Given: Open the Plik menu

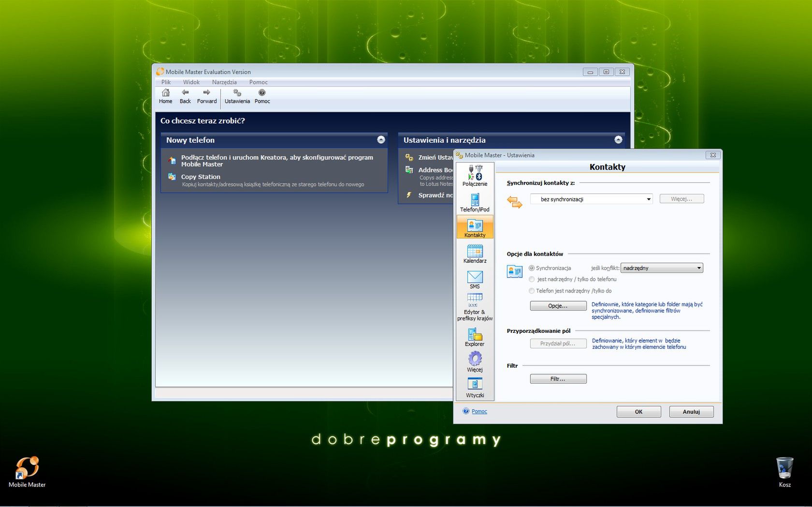Looking at the screenshot, I should click(166, 82).
